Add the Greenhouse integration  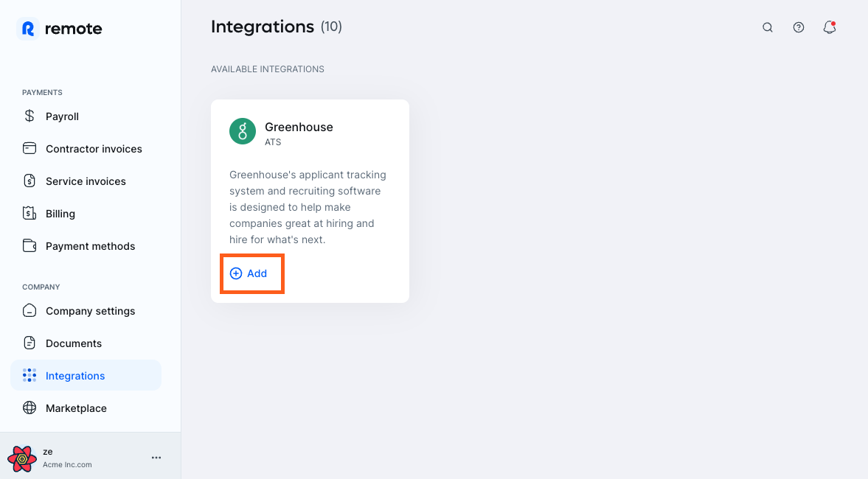pyautogui.click(x=249, y=273)
